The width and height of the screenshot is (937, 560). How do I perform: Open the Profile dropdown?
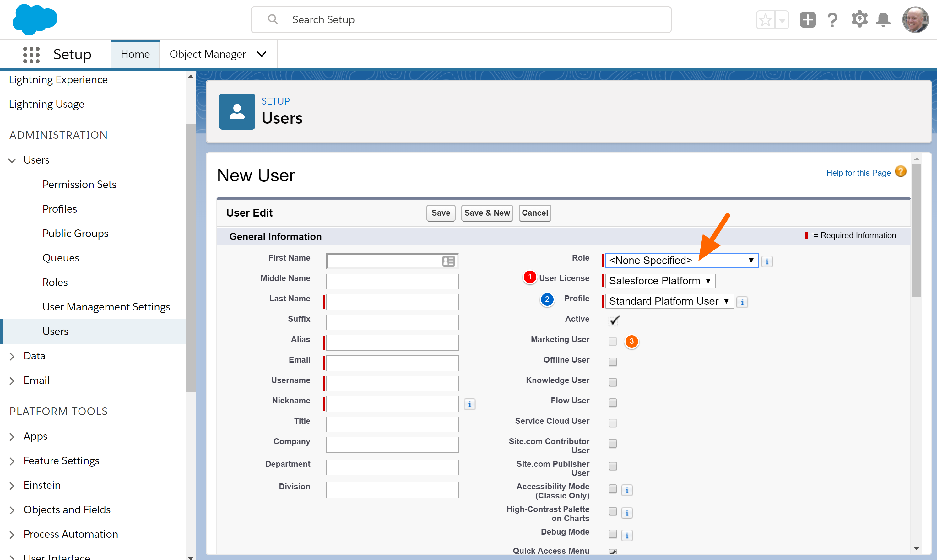[x=669, y=302]
